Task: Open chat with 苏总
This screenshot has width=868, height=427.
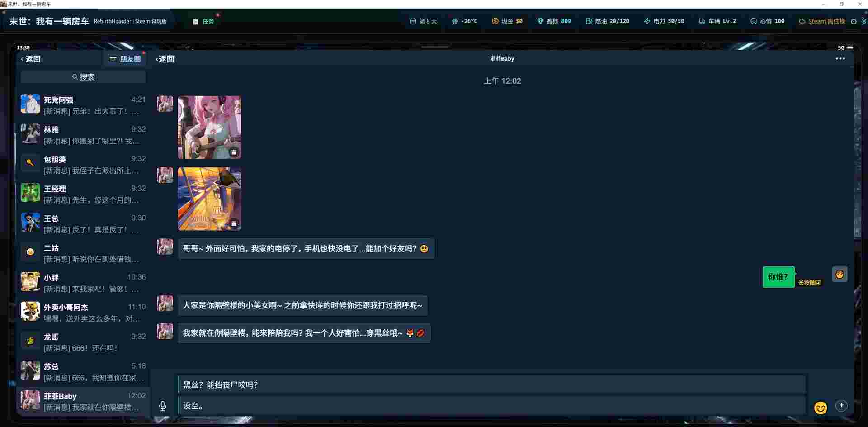Action: tap(83, 372)
